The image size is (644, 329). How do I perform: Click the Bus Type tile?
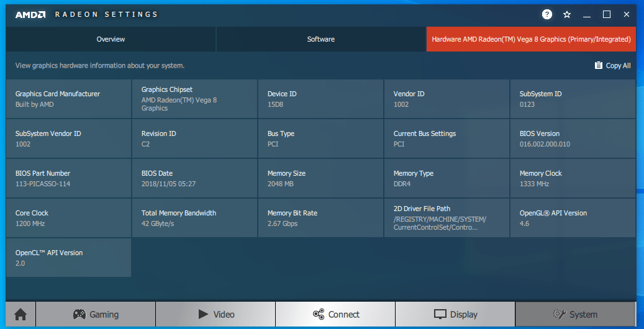(x=321, y=138)
